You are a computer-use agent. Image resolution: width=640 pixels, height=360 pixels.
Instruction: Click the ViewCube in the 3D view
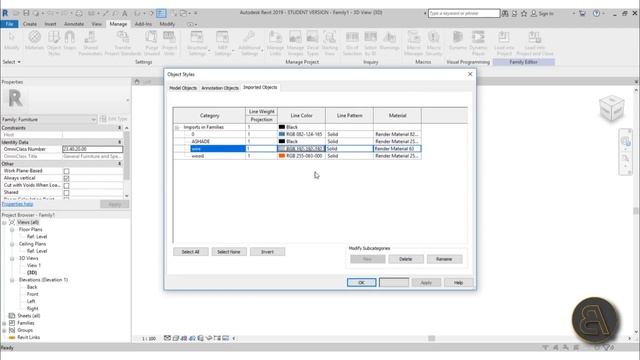click(611, 108)
